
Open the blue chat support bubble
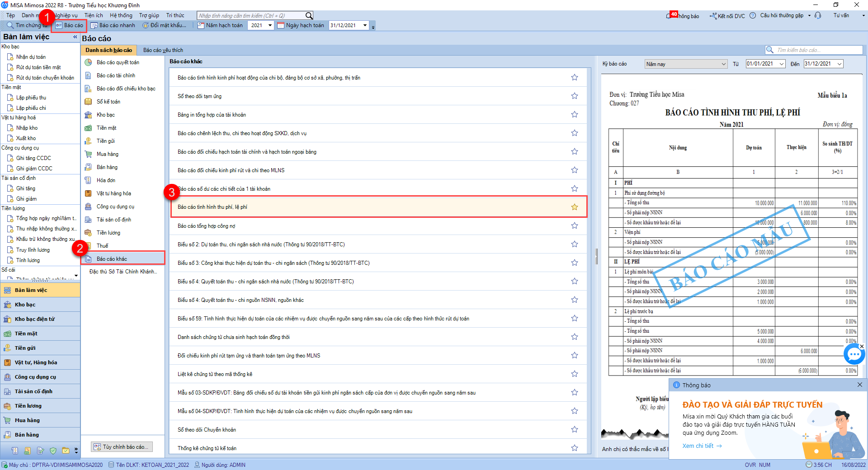click(x=854, y=354)
